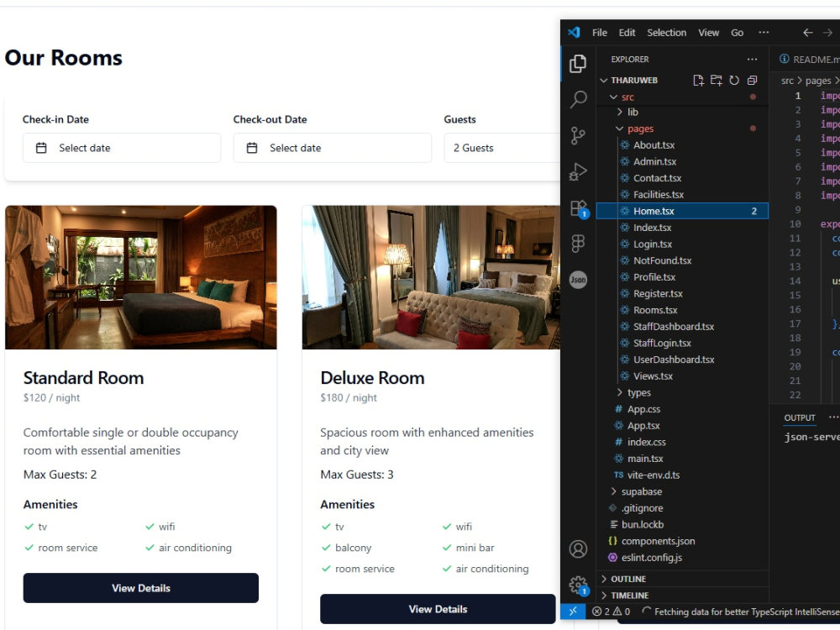Open the Go menu
Image resolution: width=840 pixels, height=630 pixels.
point(738,33)
